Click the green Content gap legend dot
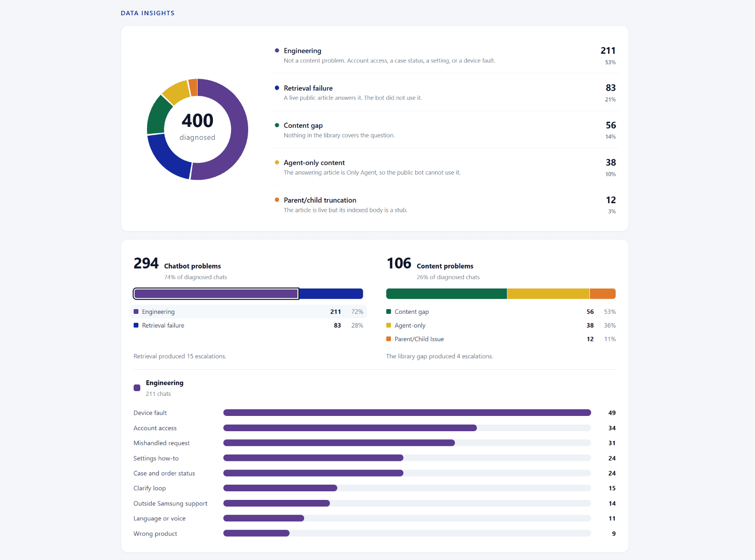 coord(277,125)
